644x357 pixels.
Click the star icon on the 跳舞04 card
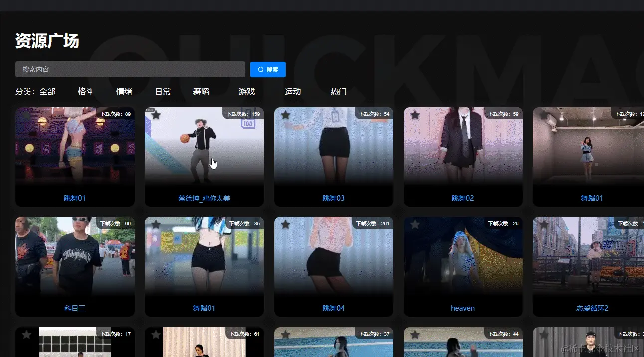tap(285, 224)
